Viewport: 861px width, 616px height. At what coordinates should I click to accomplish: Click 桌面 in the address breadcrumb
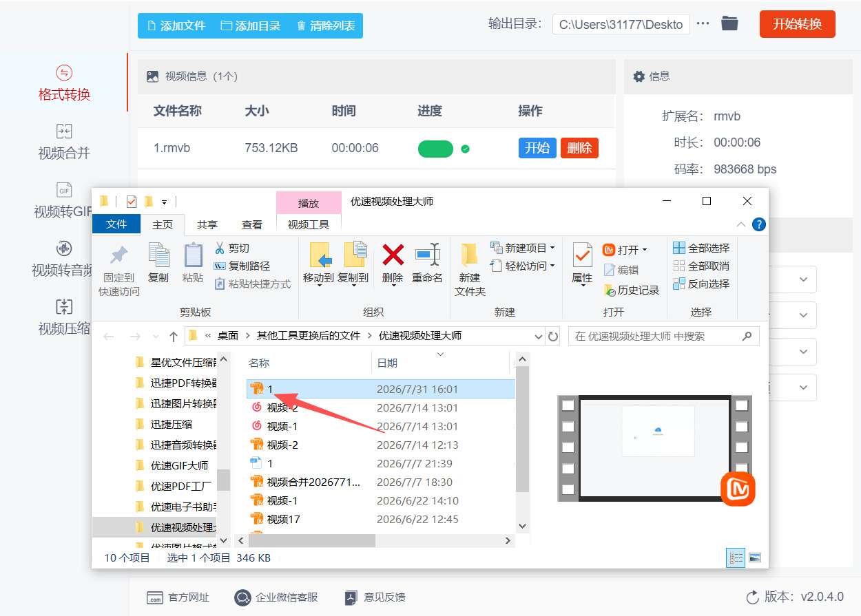(228, 336)
